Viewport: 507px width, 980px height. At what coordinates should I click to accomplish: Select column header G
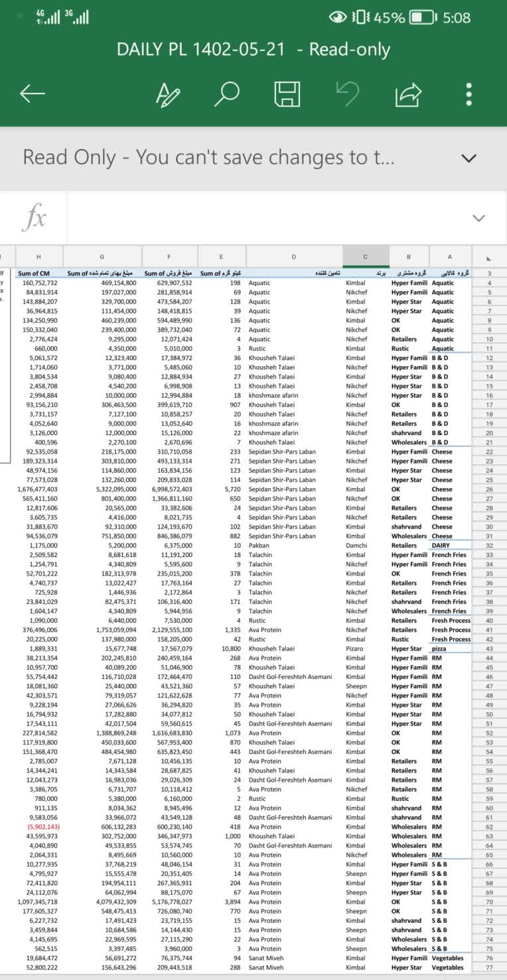(102, 257)
